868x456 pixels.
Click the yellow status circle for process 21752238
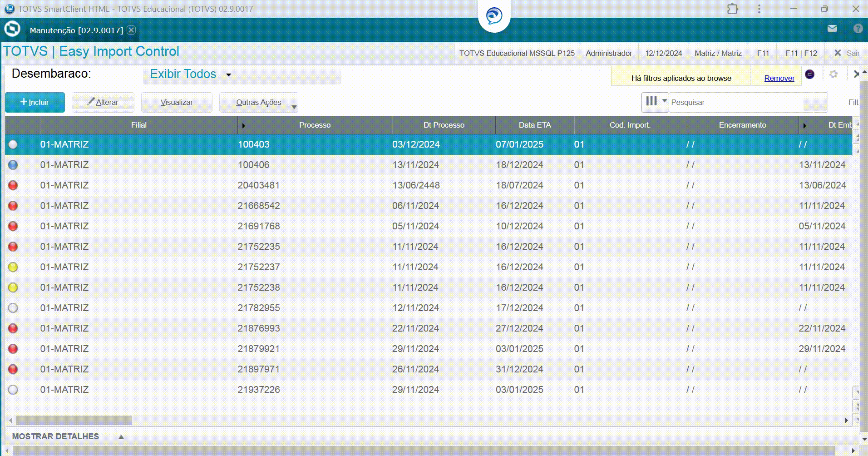(x=13, y=287)
